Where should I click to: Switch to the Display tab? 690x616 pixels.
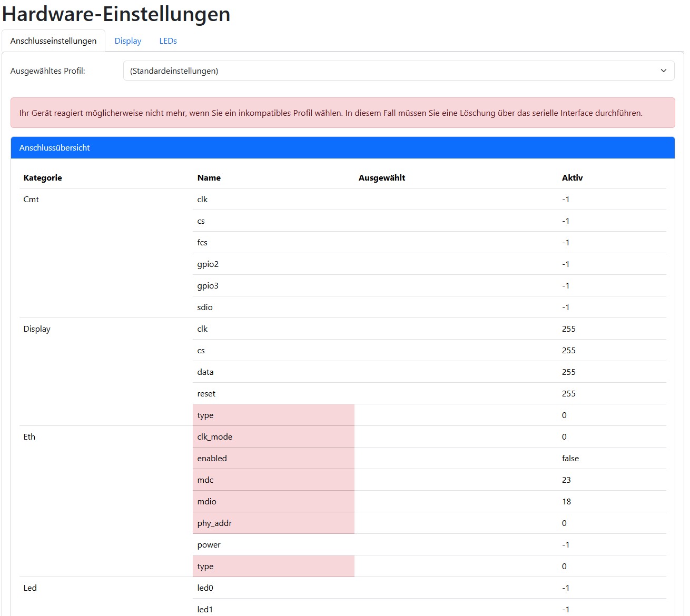coord(128,41)
